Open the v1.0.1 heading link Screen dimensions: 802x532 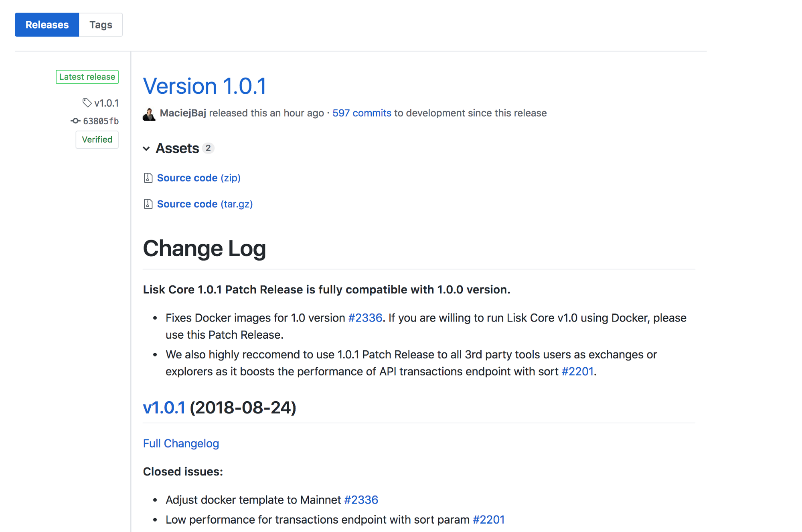pos(164,408)
